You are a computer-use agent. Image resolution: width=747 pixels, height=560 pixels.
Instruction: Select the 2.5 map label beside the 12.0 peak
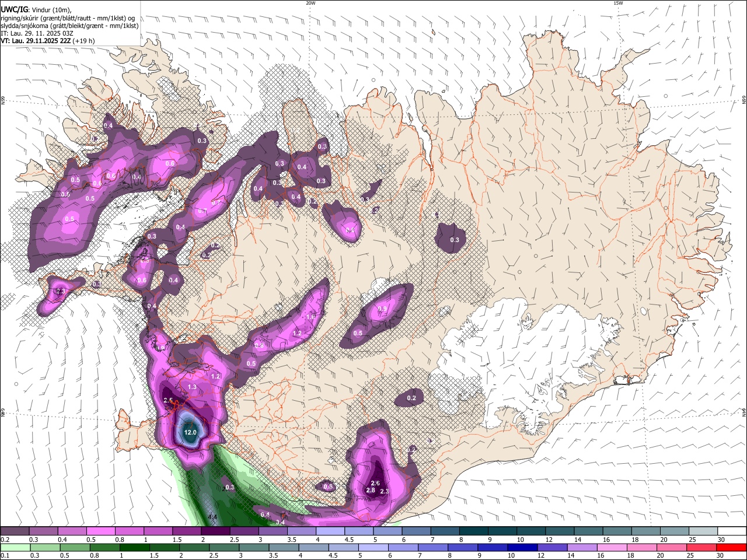[169, 400]
